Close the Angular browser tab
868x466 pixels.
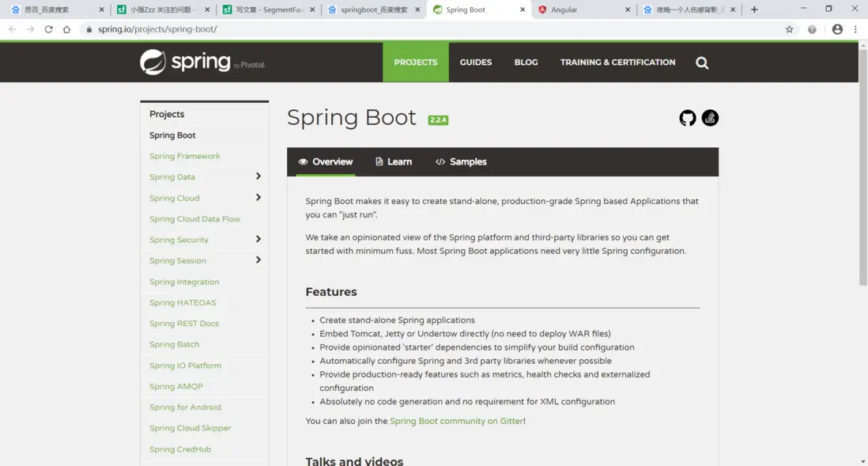627,9
